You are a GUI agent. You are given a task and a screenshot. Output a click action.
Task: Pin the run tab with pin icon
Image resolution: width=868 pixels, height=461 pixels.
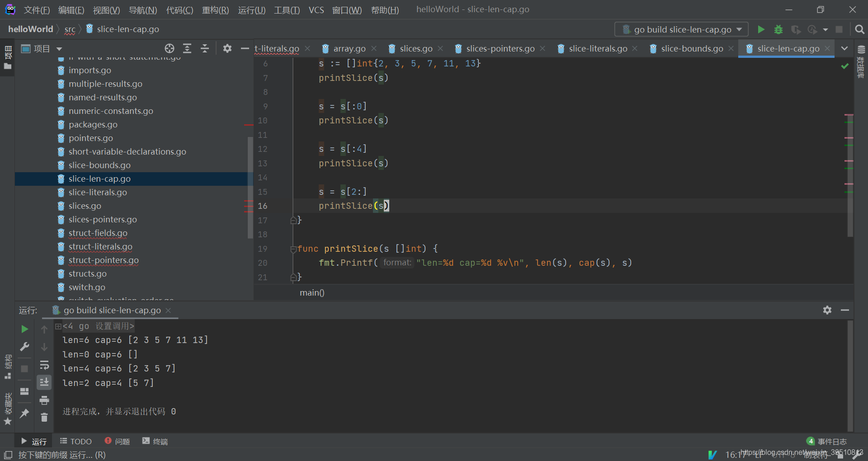click(x=25, y=413)
